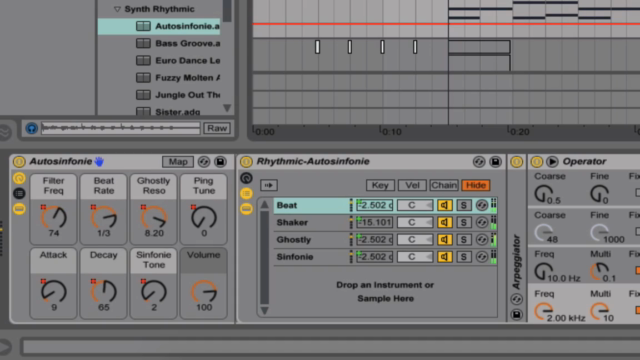
Task: Toggle Arpeggiator device activator
Action: [x=516, y=162]
